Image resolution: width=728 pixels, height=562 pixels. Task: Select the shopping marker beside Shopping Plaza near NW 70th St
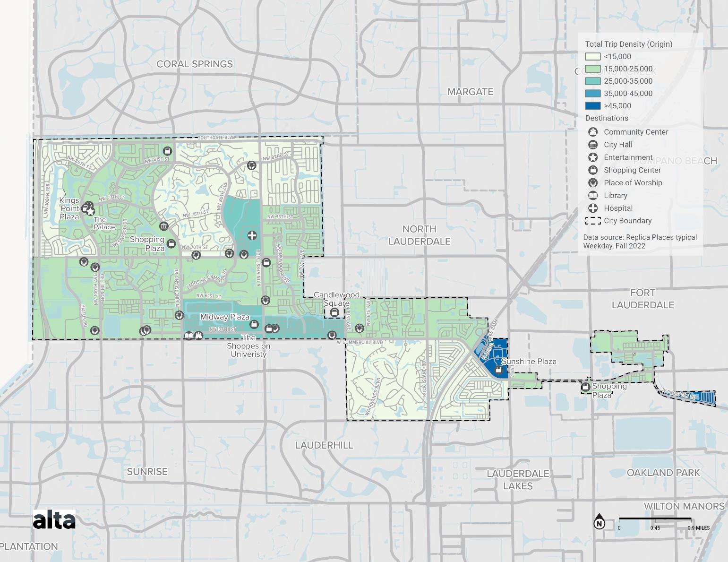(x=171, y=243)
